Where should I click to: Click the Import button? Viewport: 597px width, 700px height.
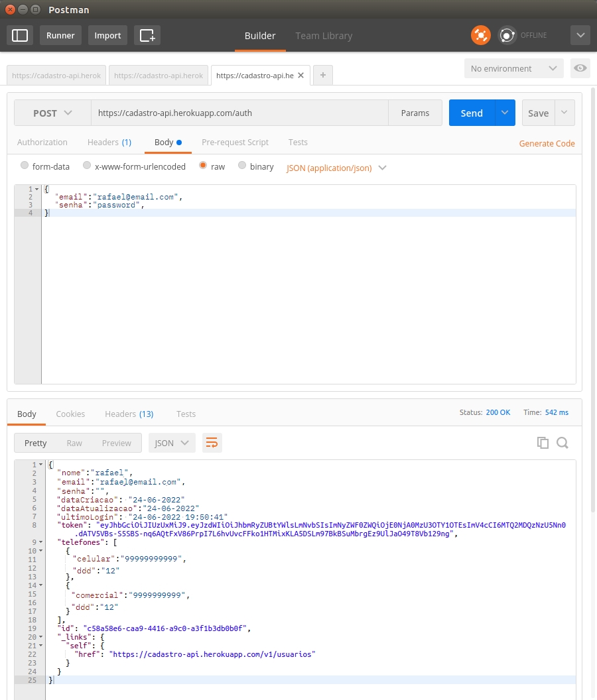107,35
